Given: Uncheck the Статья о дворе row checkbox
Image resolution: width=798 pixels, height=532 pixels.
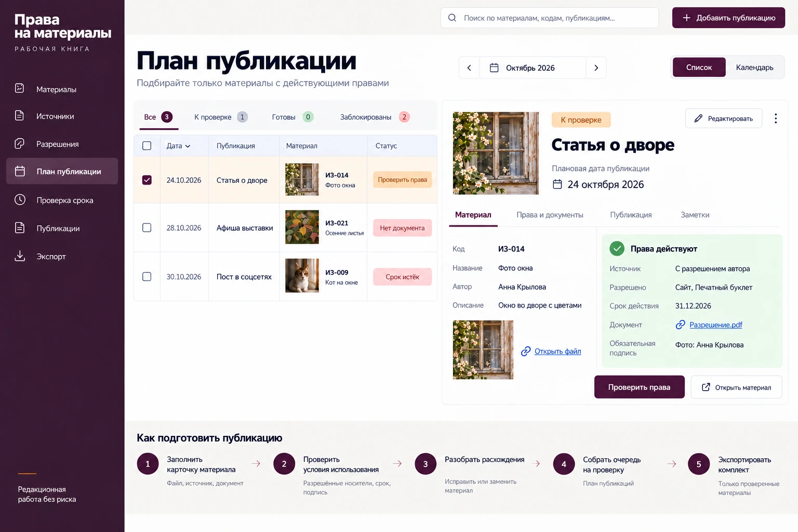Looking at the screenshot, I should (147, 180).
